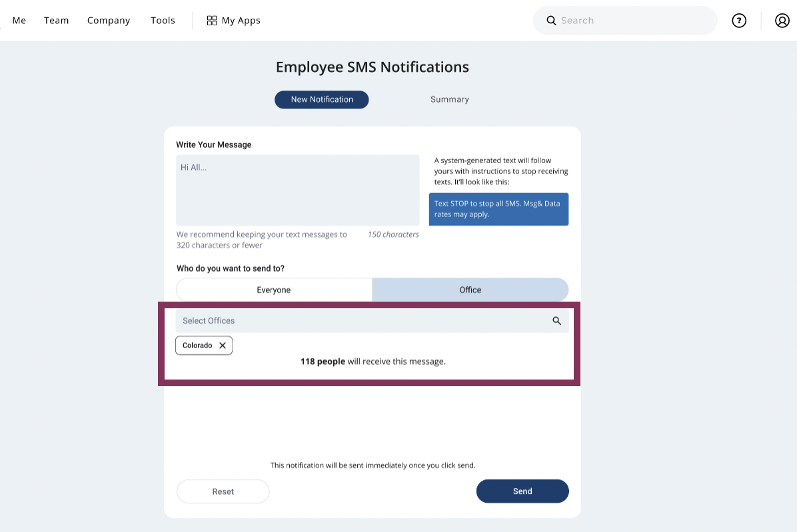
Task: Click the Write Your Message label
Action: coord(213,144)
